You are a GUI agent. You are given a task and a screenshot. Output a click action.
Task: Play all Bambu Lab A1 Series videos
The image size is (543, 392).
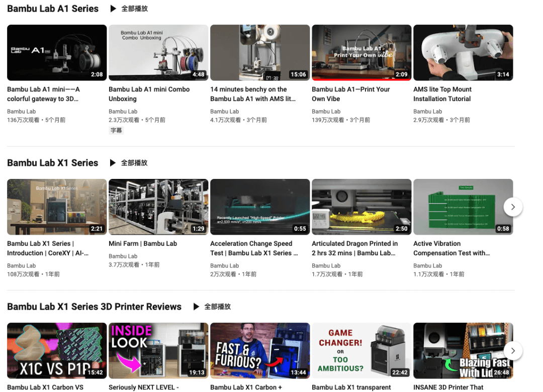[x=129, y=9]
